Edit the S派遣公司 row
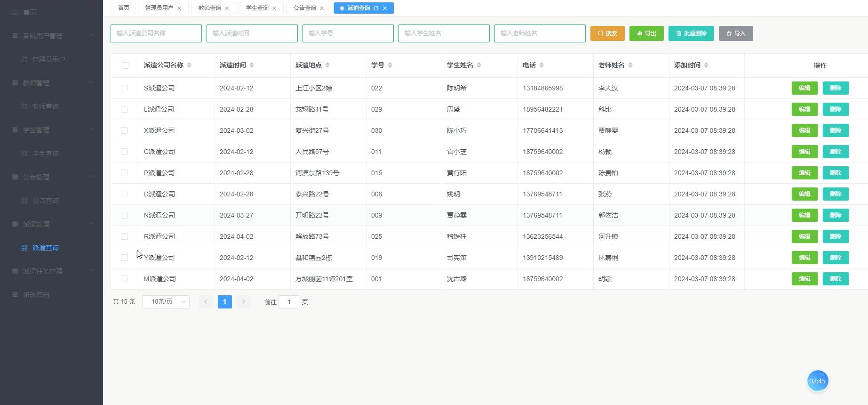 [x=804, y=88]
